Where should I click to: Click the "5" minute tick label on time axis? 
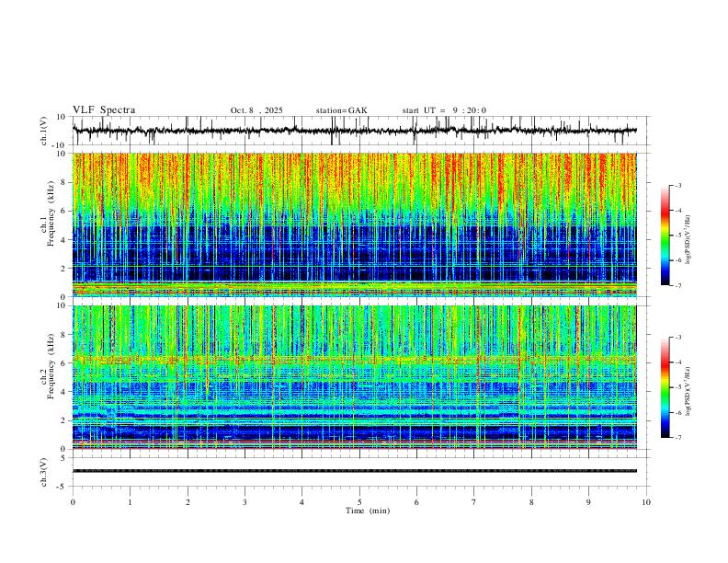[x=359, y=502]
